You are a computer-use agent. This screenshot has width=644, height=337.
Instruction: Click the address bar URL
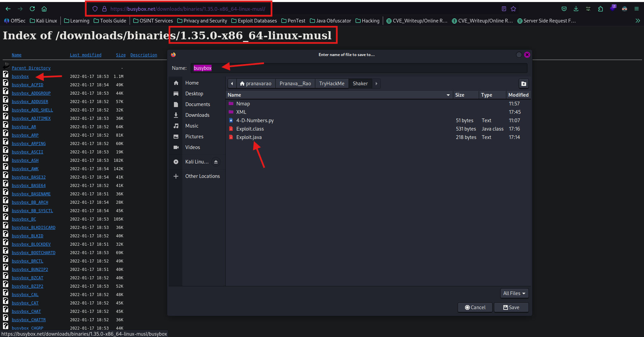[x=188, y=9]
